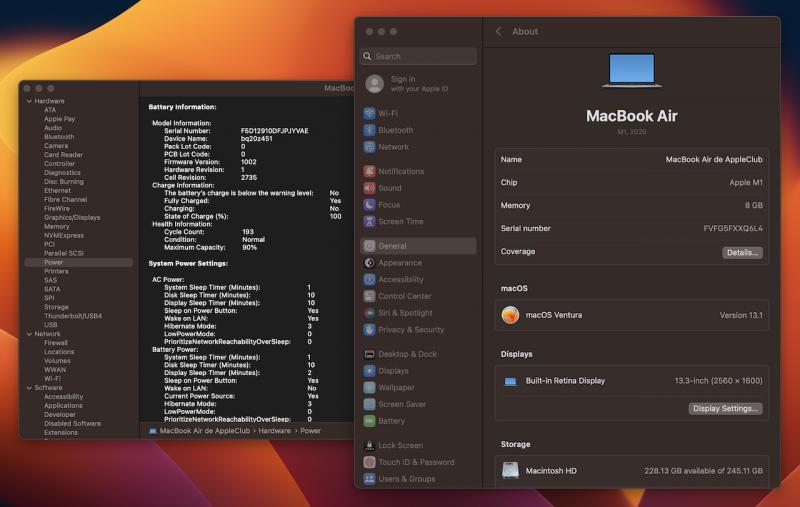Image resolution: width=800 pixels, height=507 pixels.
Task: Open Siri & Spotlight icon
Action: pos(369,313)
